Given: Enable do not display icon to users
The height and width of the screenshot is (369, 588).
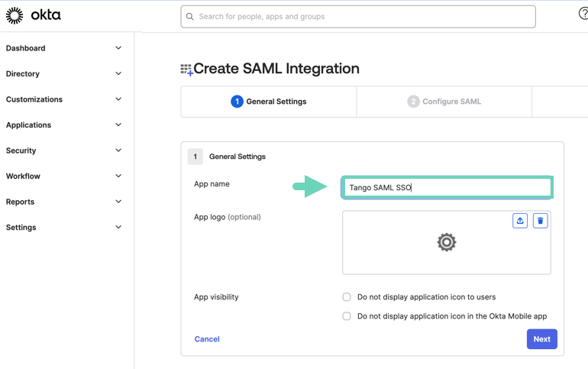Looking at the screenshot, I should point(347,297).
